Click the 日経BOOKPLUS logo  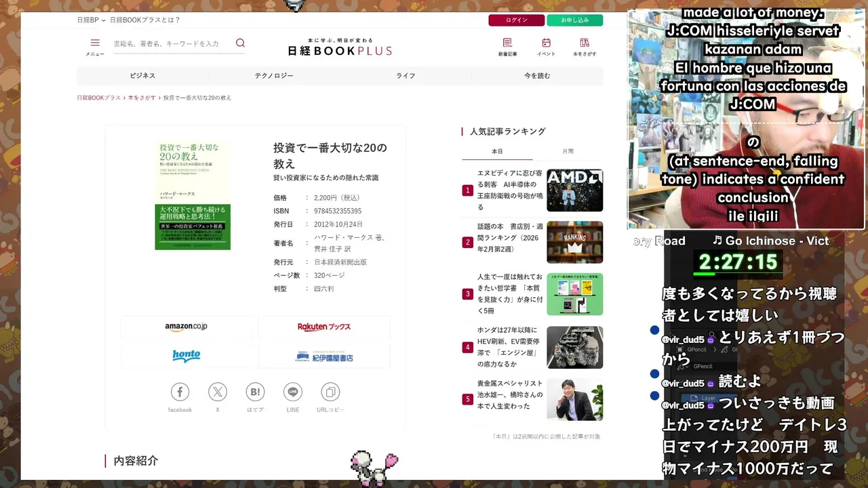pos(340,47)
